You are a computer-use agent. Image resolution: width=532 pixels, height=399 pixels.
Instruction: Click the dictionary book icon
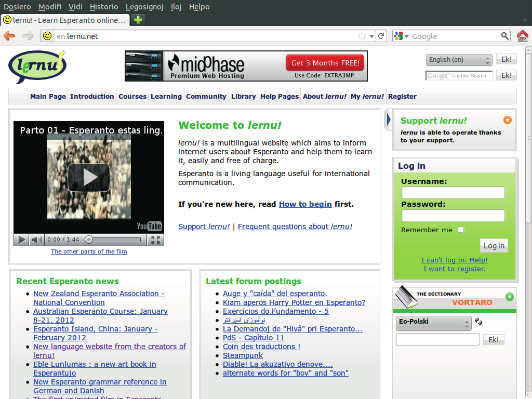[405, 297]
